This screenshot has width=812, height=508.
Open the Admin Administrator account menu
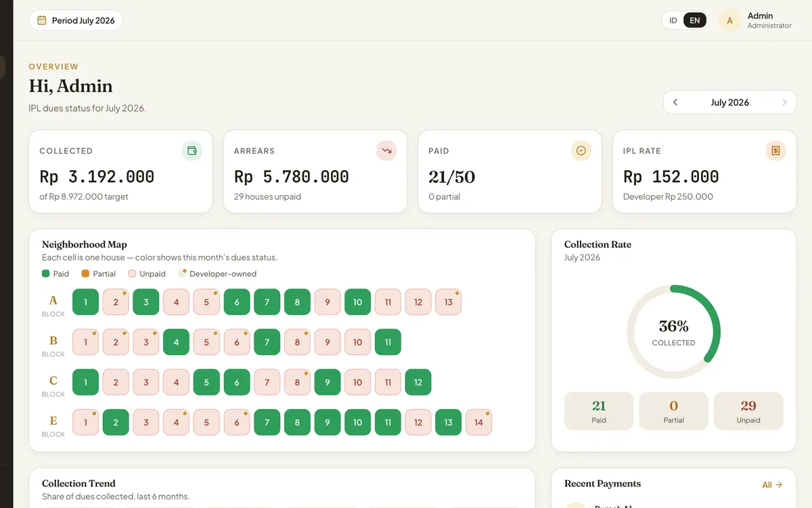(x=755, y=20)
